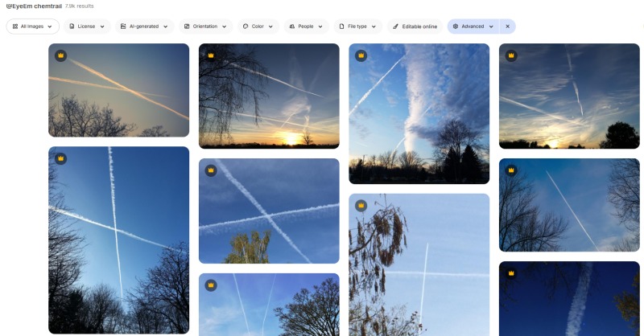The height and width of the screenshot is (336, 644).
Task: Toggle the Editable online filter
Action: click(415, 27)
